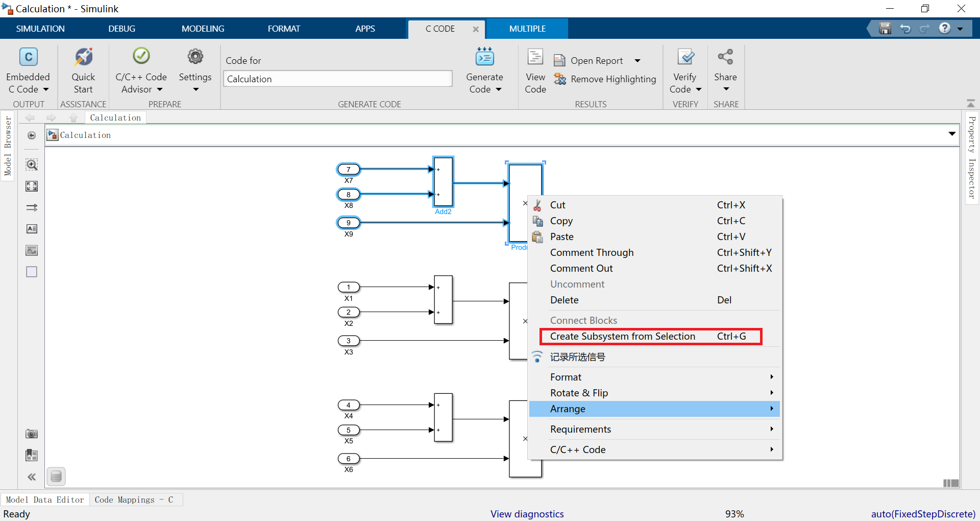
Task: Collapse palette with double chevron icon
Action: 32,477
